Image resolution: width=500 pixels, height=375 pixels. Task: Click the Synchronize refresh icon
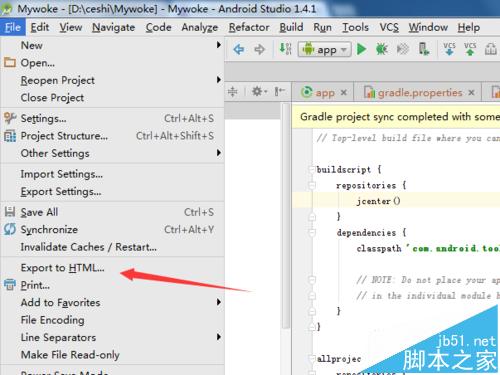[10, 229]
